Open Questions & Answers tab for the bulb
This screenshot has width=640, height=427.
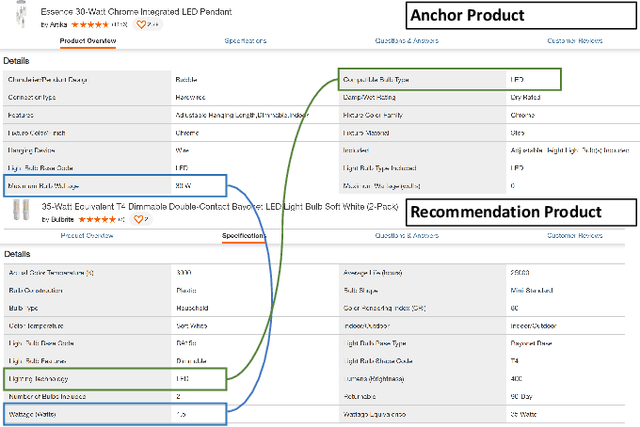point(409,236)
